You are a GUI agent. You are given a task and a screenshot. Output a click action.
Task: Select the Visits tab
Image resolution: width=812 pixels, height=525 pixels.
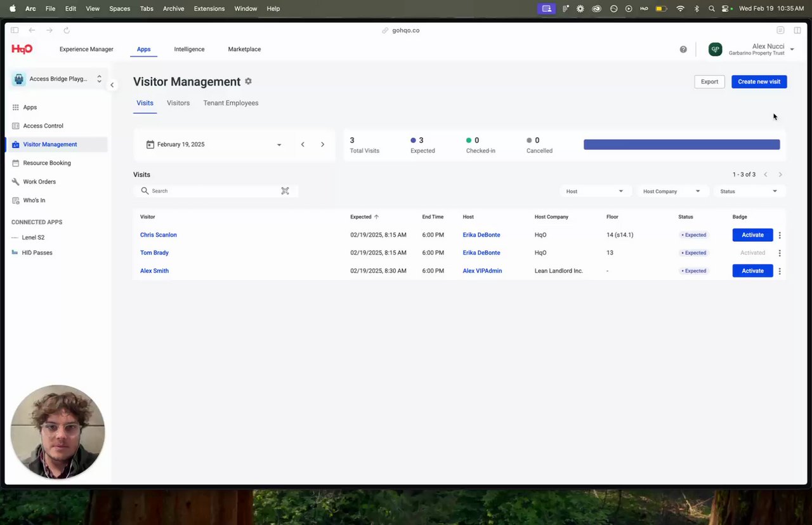(145, 103)
